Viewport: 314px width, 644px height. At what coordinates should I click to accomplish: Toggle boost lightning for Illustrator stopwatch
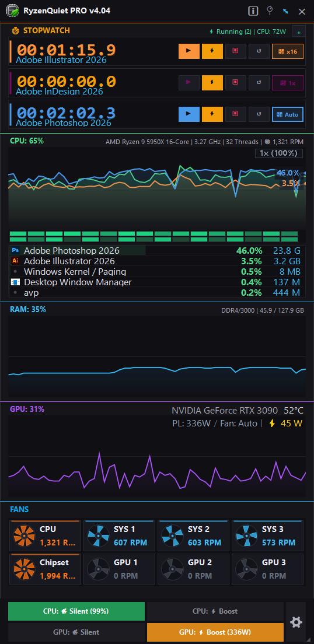(212, 51)
